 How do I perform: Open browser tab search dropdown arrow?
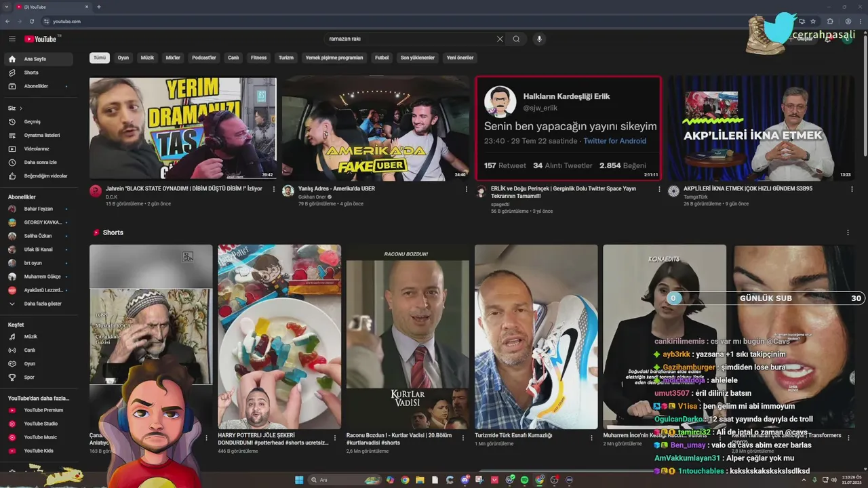7,7
